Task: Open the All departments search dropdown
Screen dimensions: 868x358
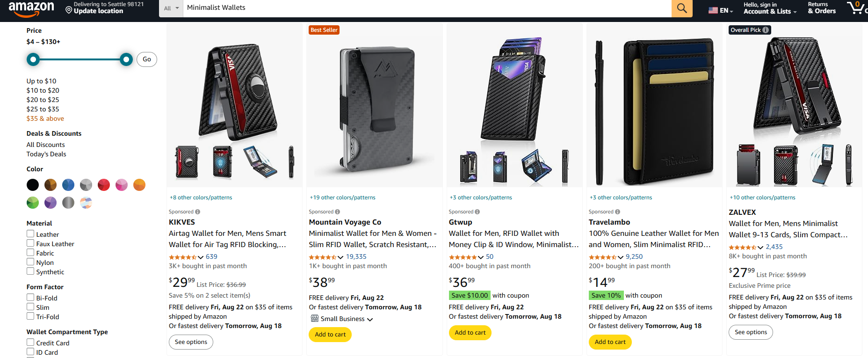Action: (171, 8)
